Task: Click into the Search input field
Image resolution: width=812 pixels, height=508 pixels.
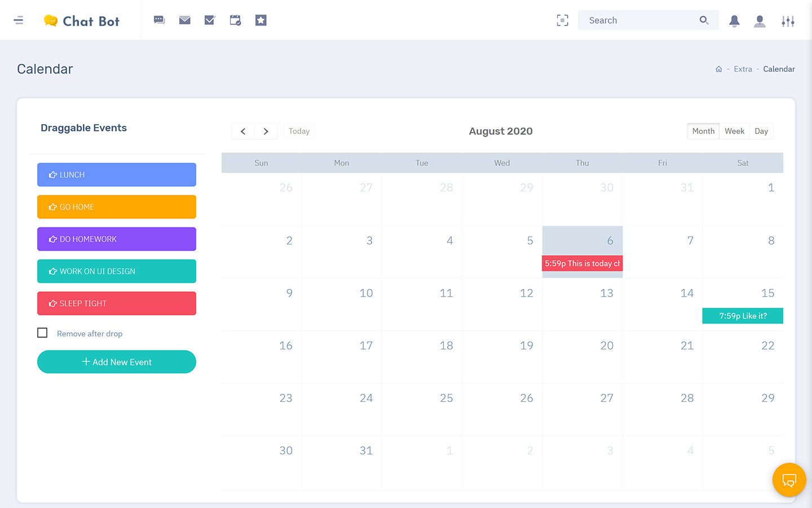Action: point(640,20)
